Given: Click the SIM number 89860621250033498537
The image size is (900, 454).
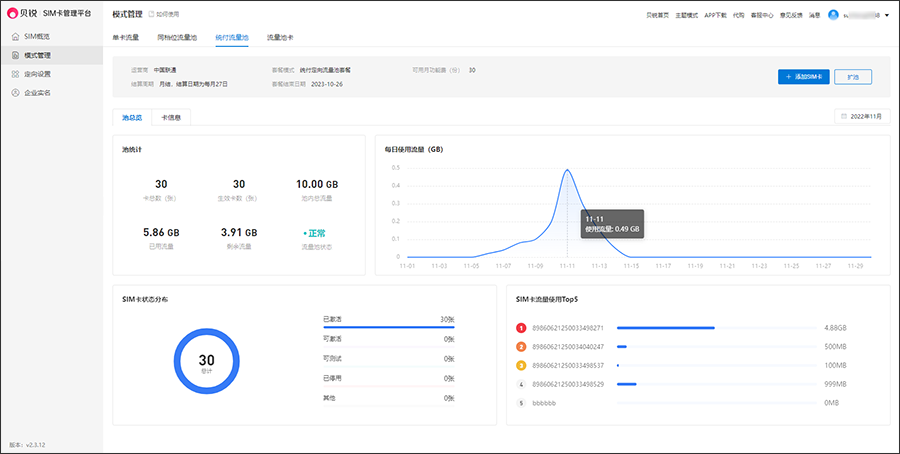Looking at the screenshot, I should 568,366.
